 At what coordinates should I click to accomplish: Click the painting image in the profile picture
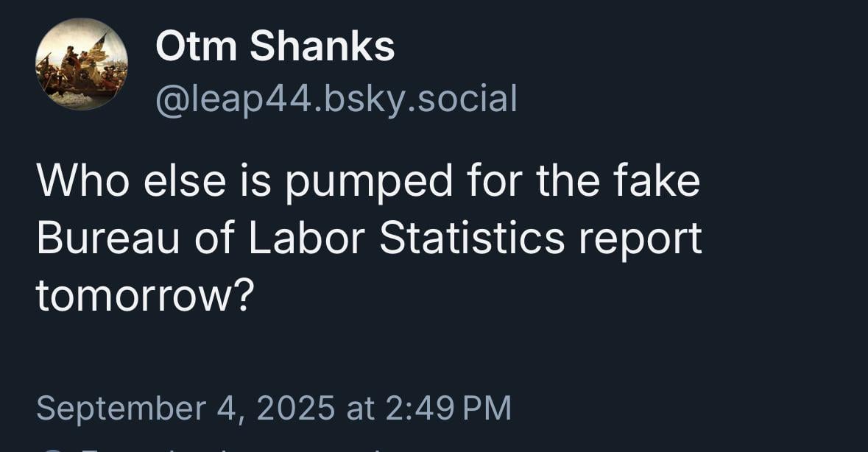82,63
